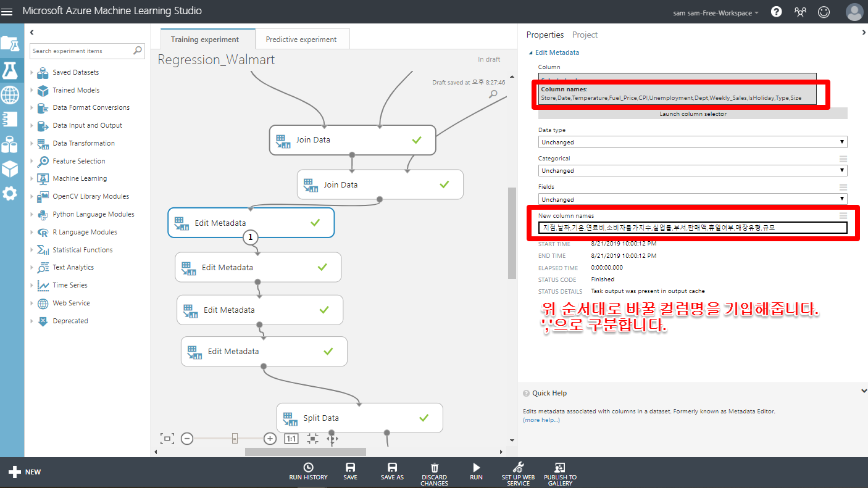This screenshot has height=488, width=868.
Task: Click Save As in bottom bar
Action: [x=392, y=471]
